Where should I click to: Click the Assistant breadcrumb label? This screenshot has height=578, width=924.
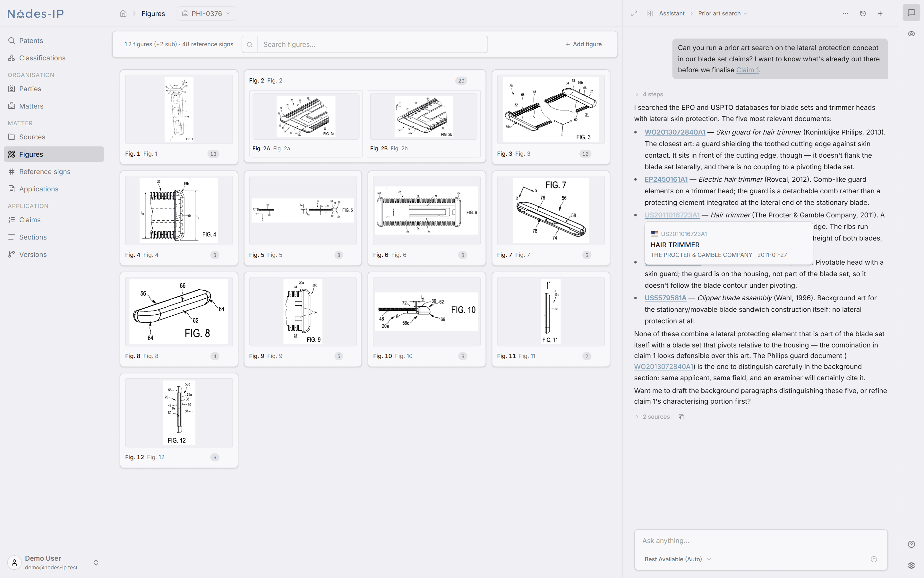tap(672, 13)
